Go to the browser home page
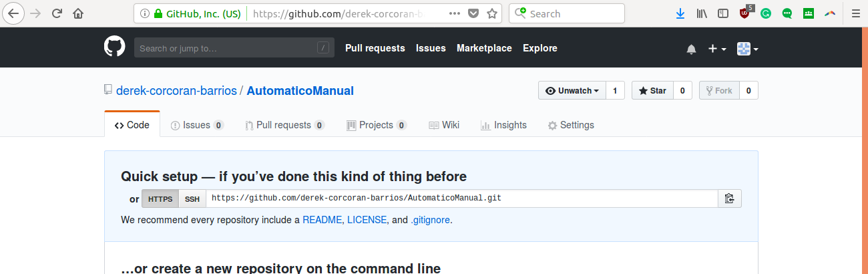 click(79, 13)
